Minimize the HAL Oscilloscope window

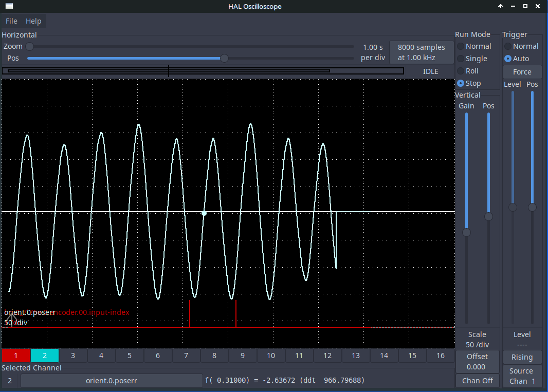[x=513, y=6]
